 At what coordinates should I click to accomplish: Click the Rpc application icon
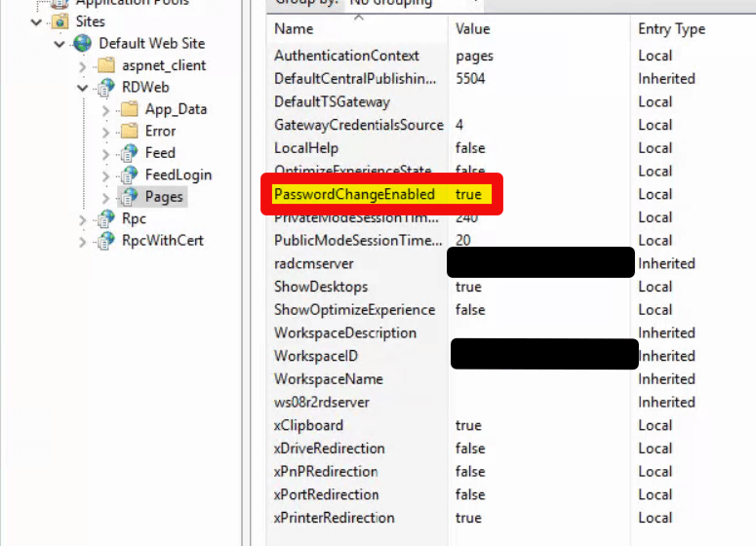click(x=105, y=218)
